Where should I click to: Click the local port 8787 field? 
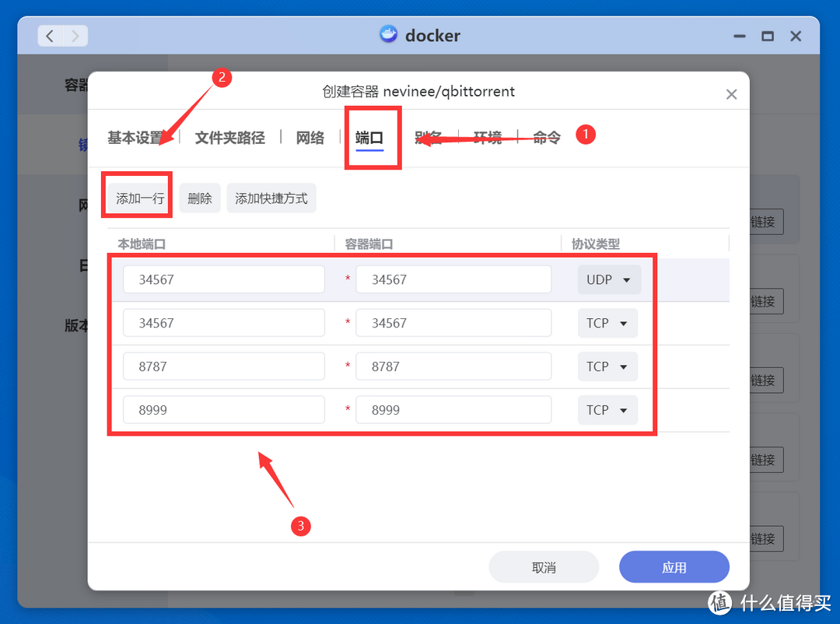click(x=224, y=366)
